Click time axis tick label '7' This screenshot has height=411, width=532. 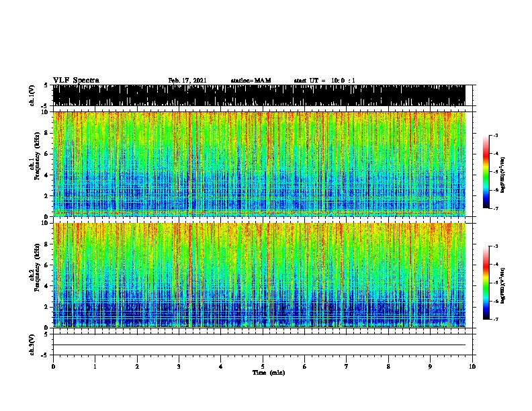pyautogui.click(x=347, y=367)
